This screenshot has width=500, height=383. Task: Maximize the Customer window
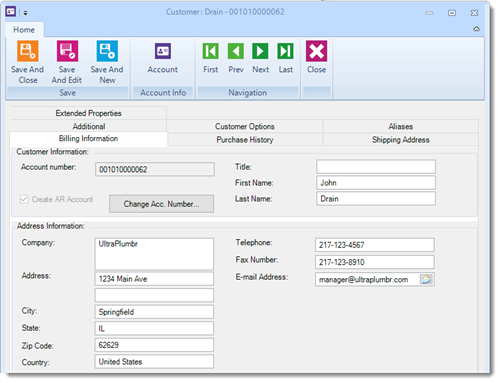452,13
